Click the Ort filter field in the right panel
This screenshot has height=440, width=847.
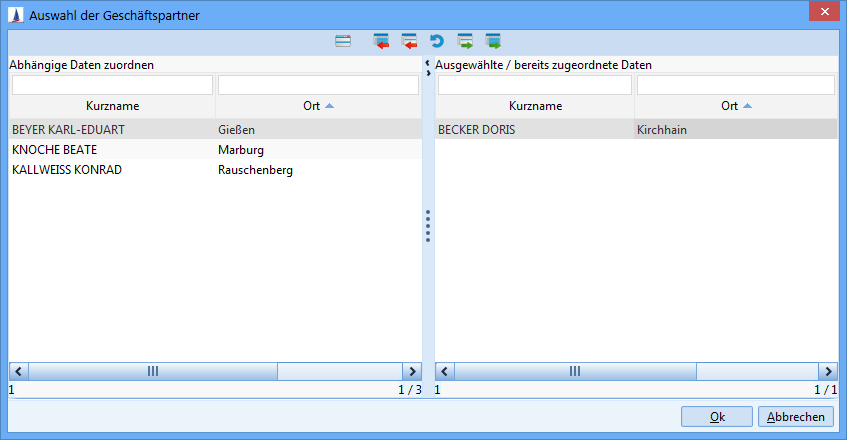735,85
